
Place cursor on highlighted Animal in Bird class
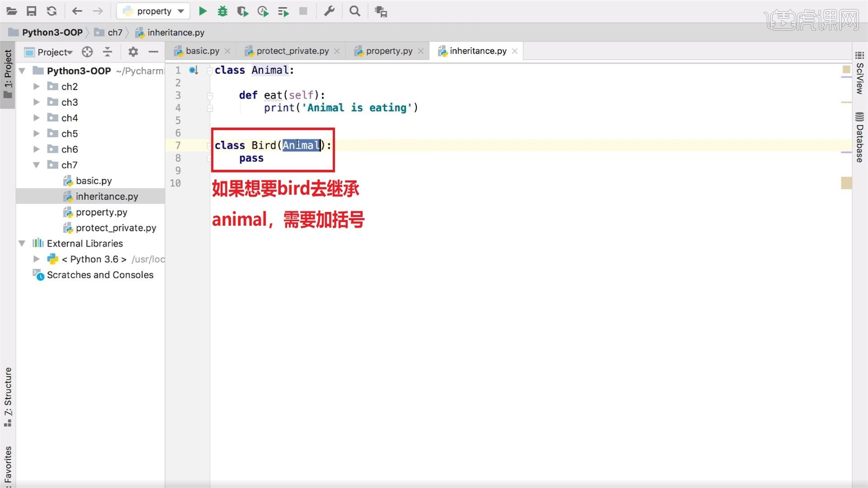(301, 145)
